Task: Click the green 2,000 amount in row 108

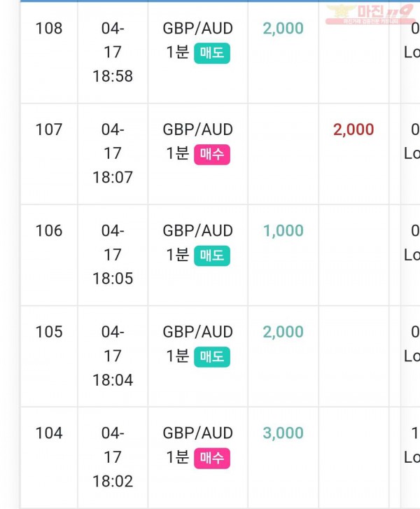Action: click(x=283, y=29)
